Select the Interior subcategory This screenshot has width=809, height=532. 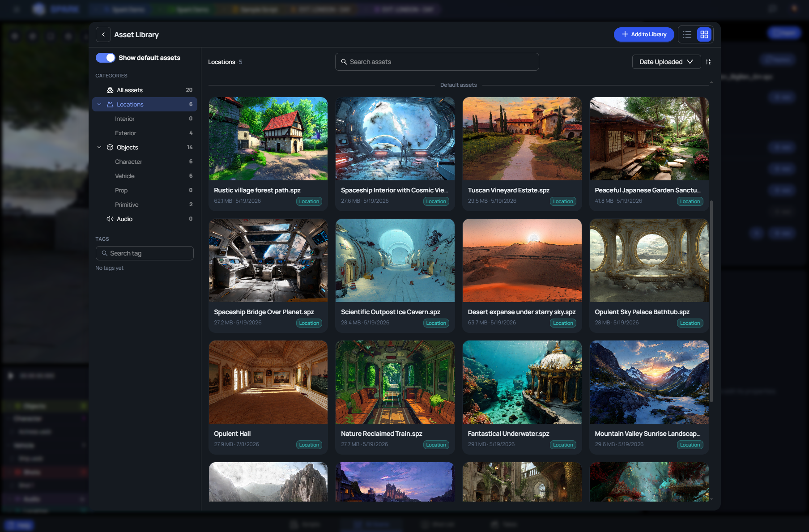tap(145, 119)
